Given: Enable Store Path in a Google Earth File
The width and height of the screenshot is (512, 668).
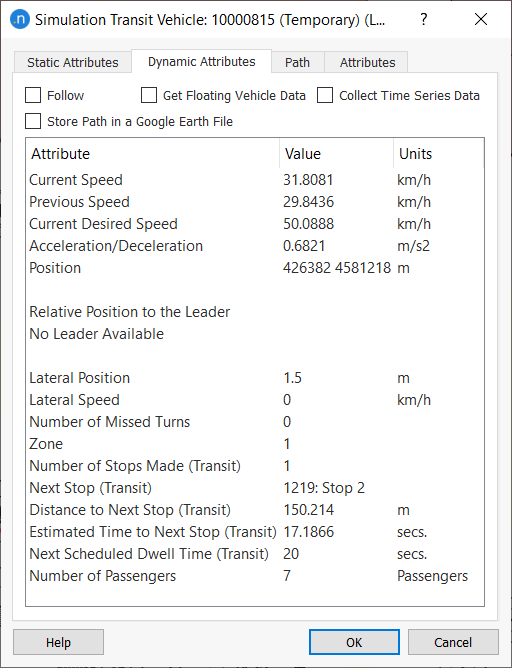Looking at the screenshot, I should coord(33,121).
